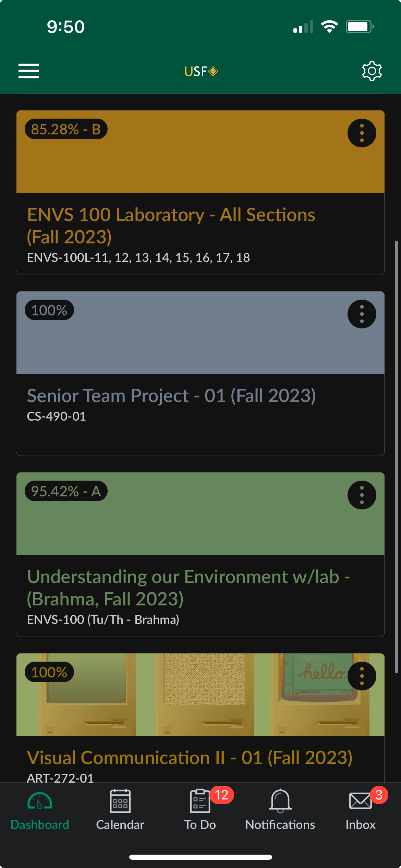Open options for ENVS 100 Laboratory card
Screen dimensions: 401x868
tap(362, 133)
